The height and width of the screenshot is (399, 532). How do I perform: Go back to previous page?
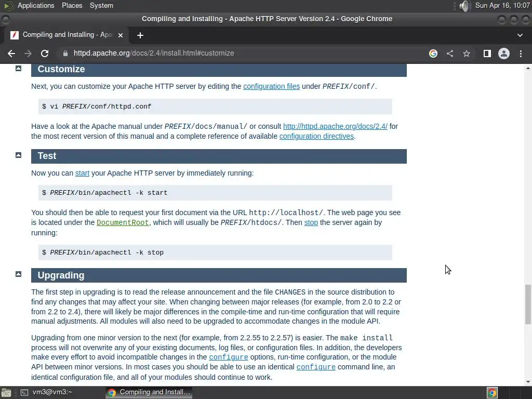point(11,54)
